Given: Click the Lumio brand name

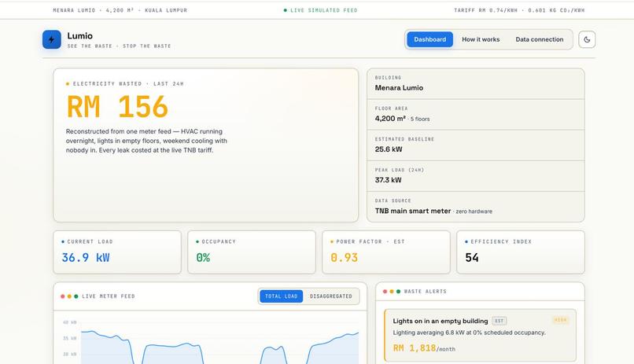Looking at the screenshot, I should [80, 36].
